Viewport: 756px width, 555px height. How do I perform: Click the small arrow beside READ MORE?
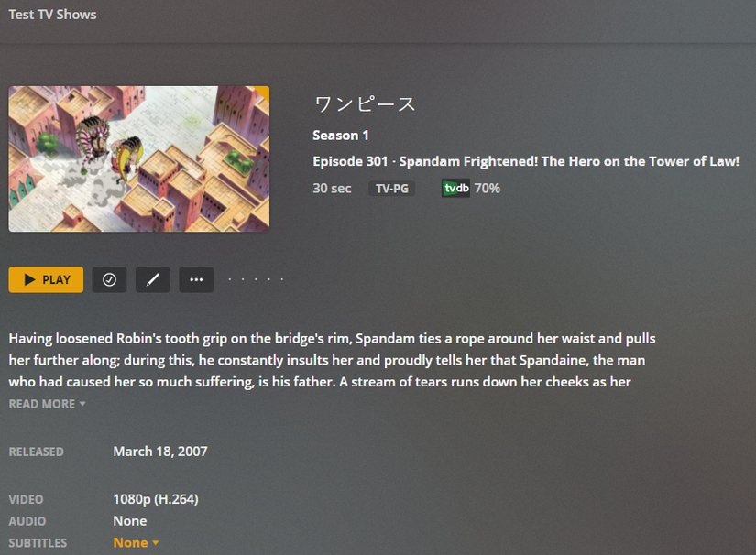pyautogui.click(x=82, y=404)
